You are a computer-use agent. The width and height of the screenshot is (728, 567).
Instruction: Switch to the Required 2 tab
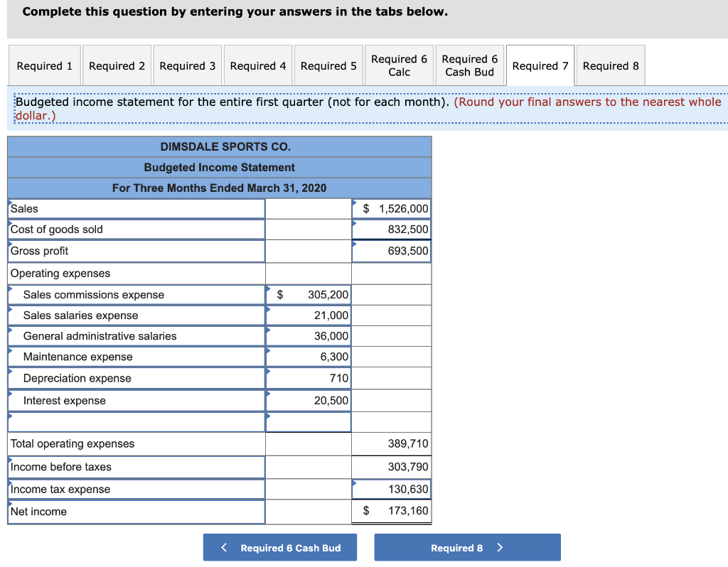point(117,65)
